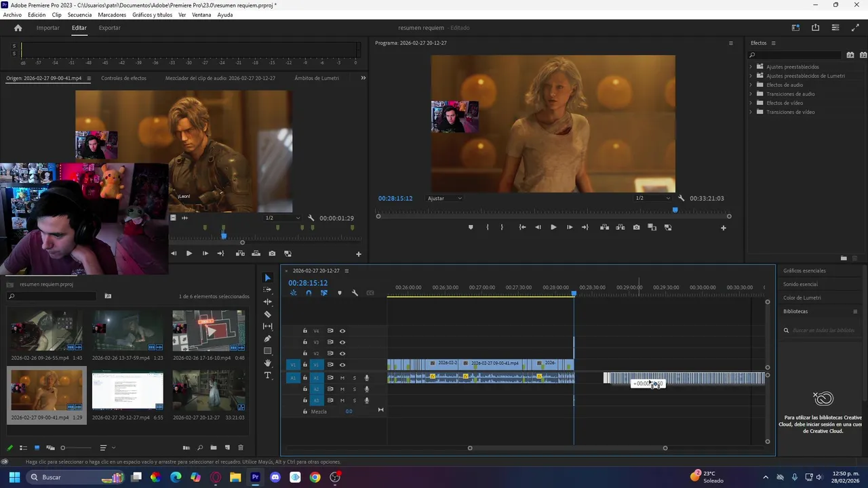Open Program monitor playback resolution 1/2 dropdown
The image size is (868, 488).
point(652,199)
